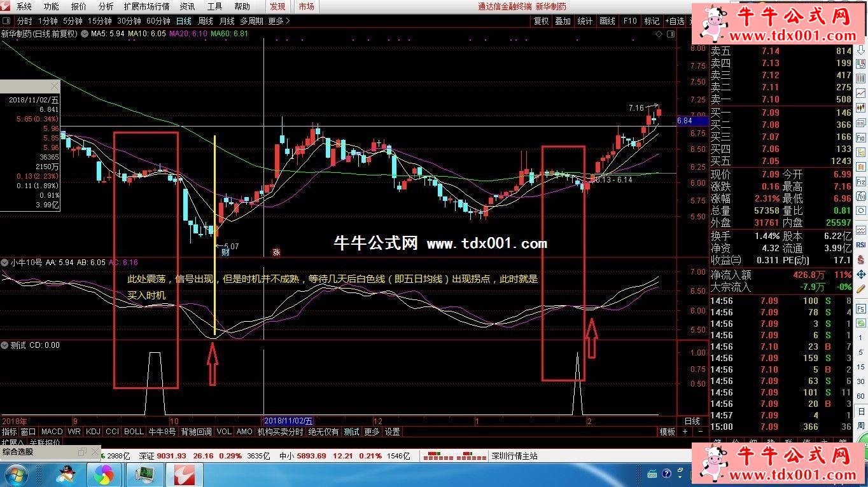This screenshot has width=868, height=487.
Task: Open the 扩展市场行情 menu
Action: (x=146, y=6)
